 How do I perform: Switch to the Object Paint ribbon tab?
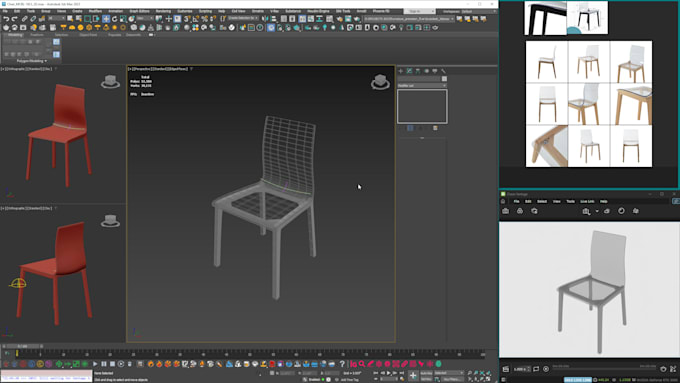[x=88, y=35]
